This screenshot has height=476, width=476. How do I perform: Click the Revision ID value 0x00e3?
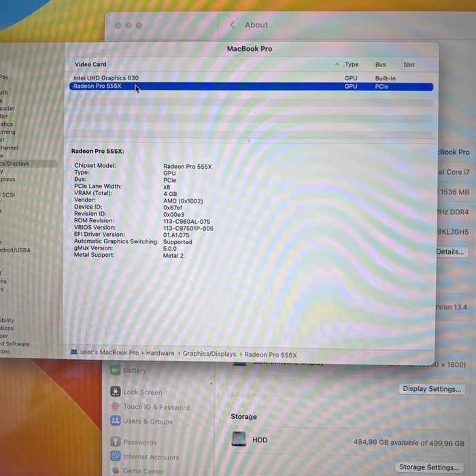tap(173, 215)
